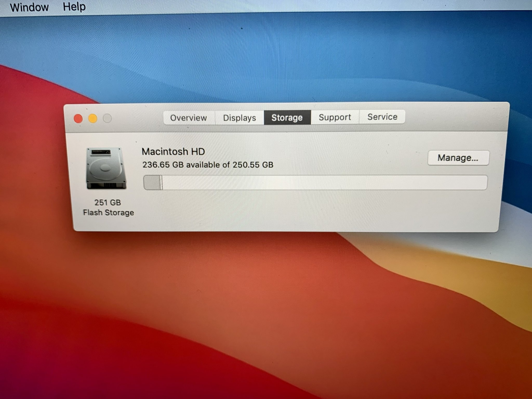Switch to the Displays tab
532x399 pixels.
(240, 118)
